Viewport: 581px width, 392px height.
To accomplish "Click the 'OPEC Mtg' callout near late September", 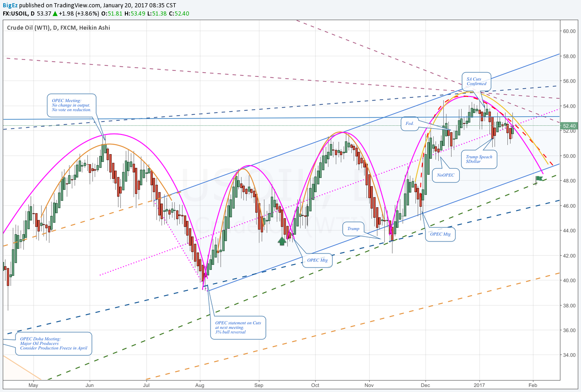I will click(x=318, y=260).
